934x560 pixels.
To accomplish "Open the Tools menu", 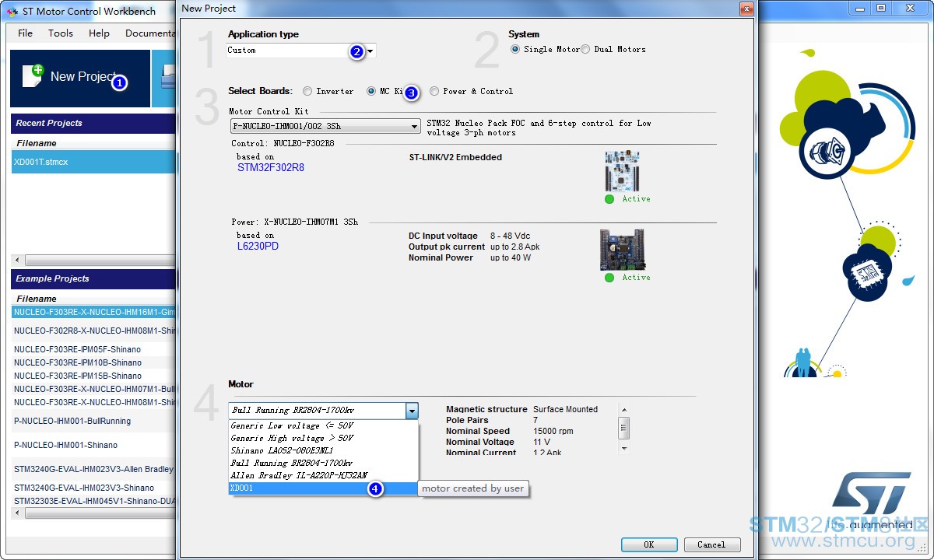I will click(x=61, y=33).
